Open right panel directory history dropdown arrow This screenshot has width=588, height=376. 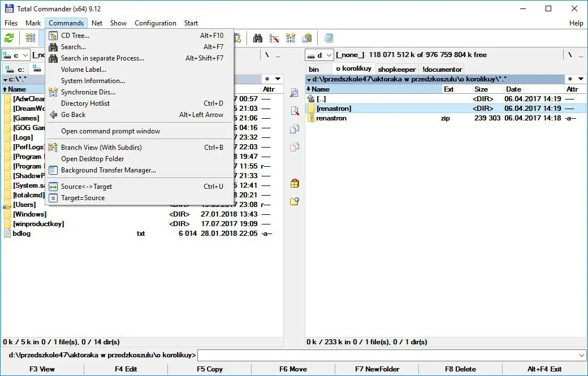581,79
